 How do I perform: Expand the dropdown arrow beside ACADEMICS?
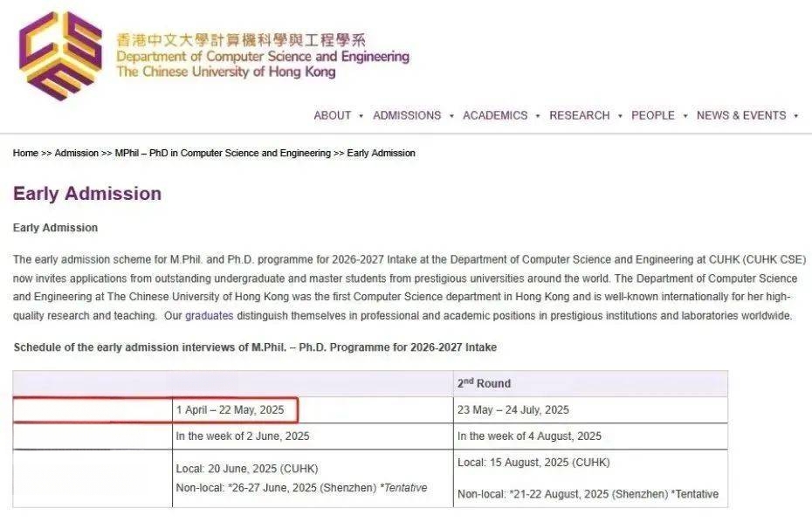point(538,116)
